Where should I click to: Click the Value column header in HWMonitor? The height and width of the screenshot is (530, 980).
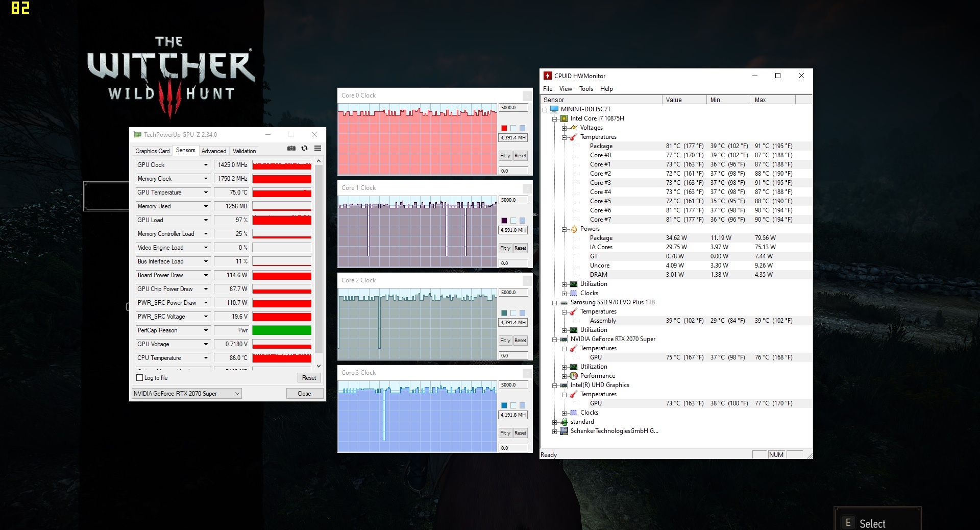(x=684, y=100)
